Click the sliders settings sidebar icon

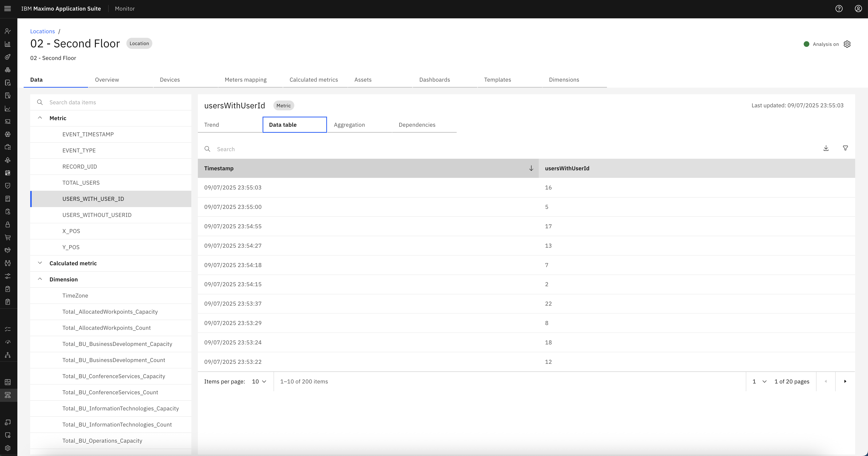click(x=8, y=276)
